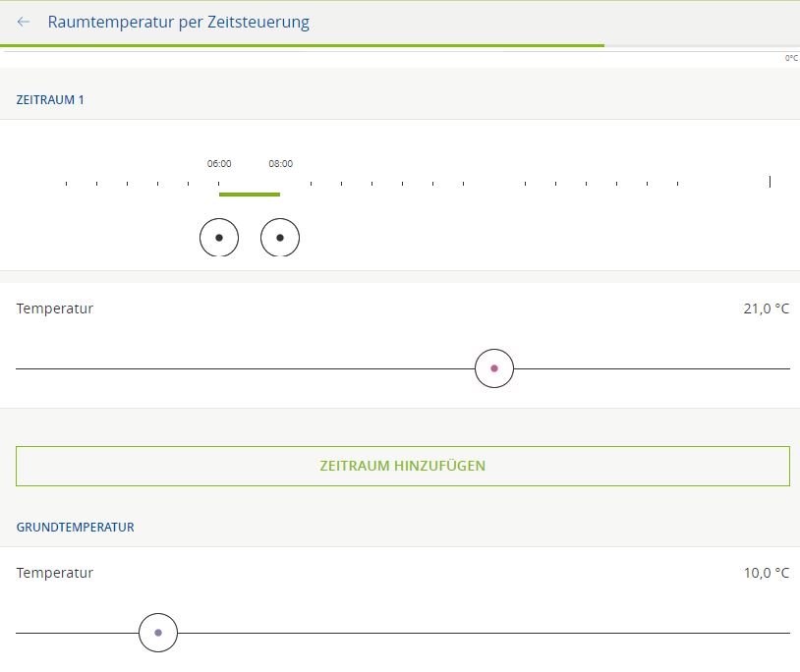Click the tall end tick on the timeline
This screenshot has height=672, width=800.
click(770, 182)
